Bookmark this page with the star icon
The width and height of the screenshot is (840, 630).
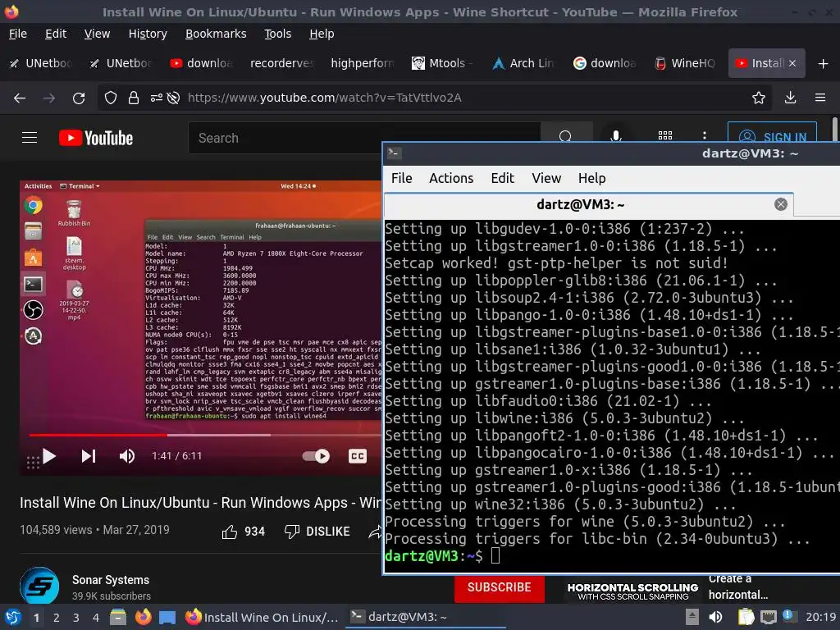click(759, 98)
